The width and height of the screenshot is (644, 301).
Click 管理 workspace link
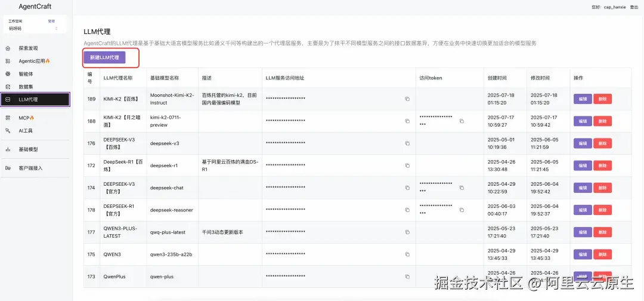(x=51, y=21)
